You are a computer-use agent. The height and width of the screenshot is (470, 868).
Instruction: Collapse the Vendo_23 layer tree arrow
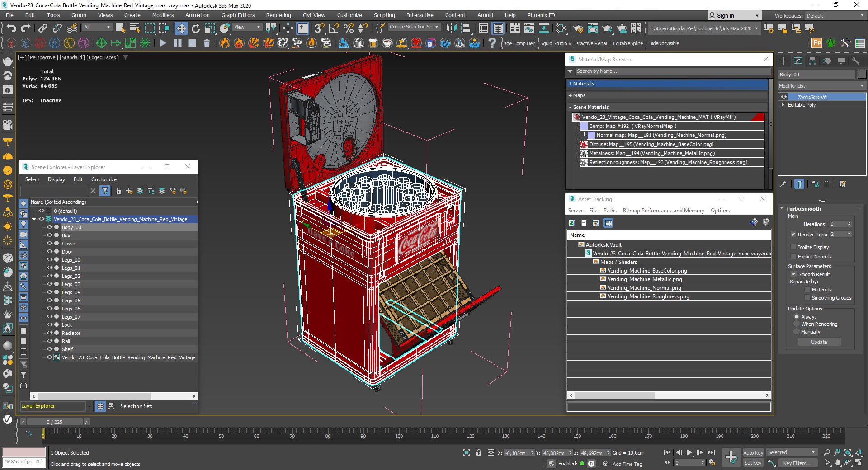point(34,219)
